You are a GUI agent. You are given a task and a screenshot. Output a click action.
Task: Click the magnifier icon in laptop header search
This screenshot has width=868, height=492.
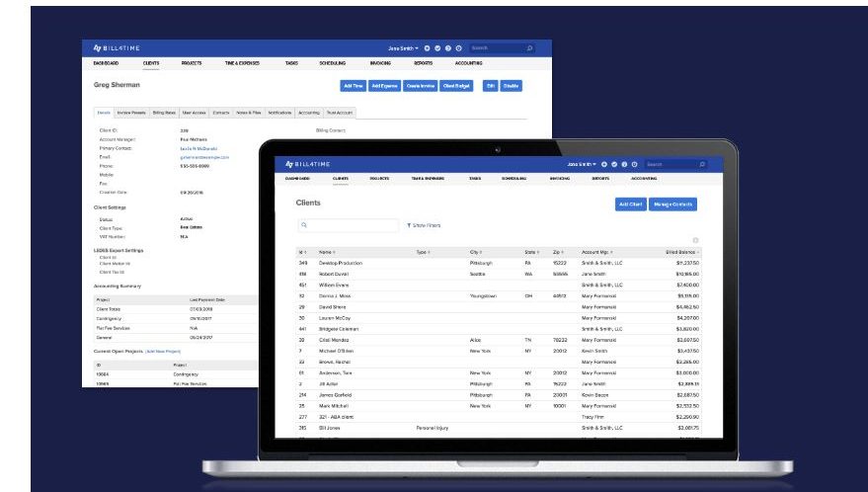tap(702, 165)
